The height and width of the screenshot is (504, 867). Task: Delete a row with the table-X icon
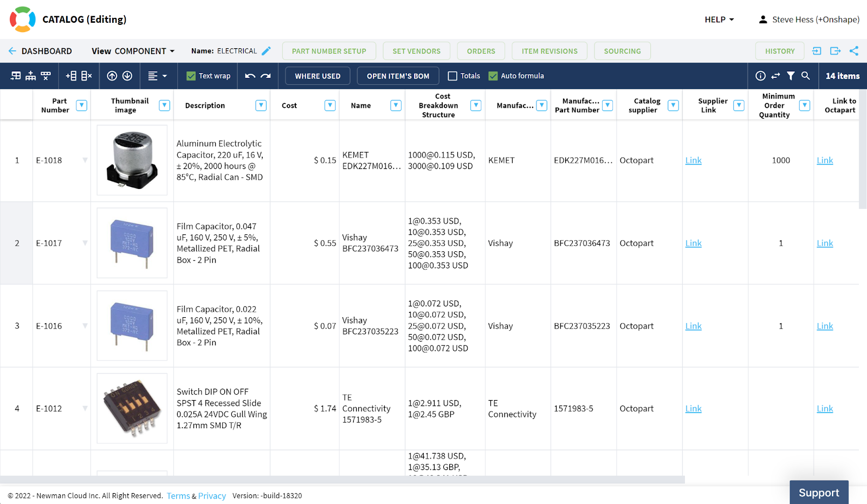click(87, 76)
